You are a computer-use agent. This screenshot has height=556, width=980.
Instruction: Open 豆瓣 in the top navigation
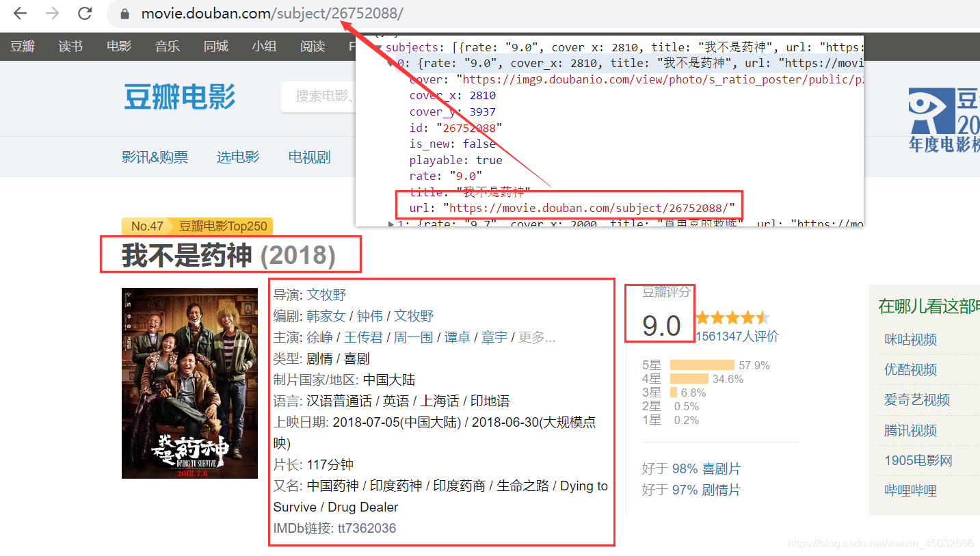tap(23, 47)
